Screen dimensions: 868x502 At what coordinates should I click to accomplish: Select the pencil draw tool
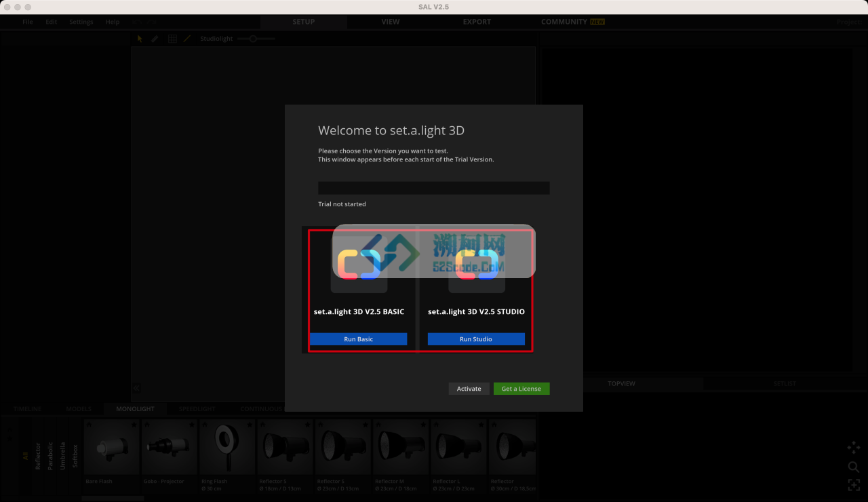(x=155, y=39)
